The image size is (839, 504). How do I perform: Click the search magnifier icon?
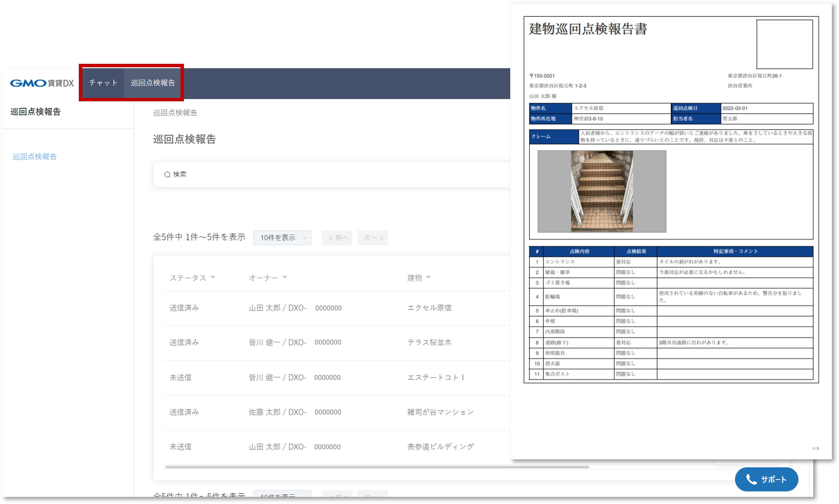pos(167,174)
